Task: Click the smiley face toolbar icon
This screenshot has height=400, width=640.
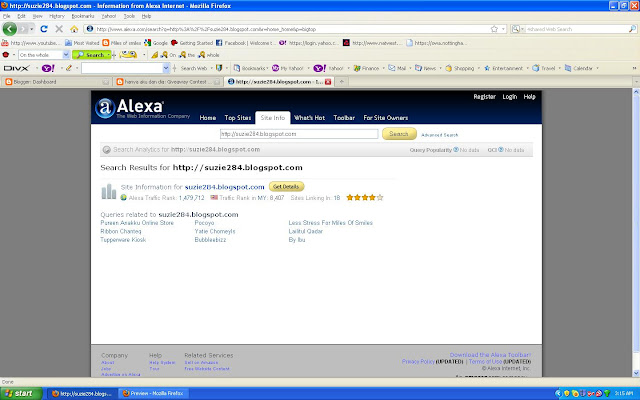Action: pos(128,55)
